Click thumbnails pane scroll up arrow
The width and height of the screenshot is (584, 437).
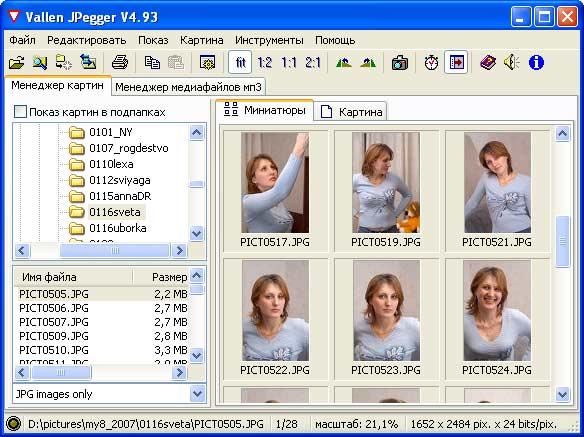562,133
